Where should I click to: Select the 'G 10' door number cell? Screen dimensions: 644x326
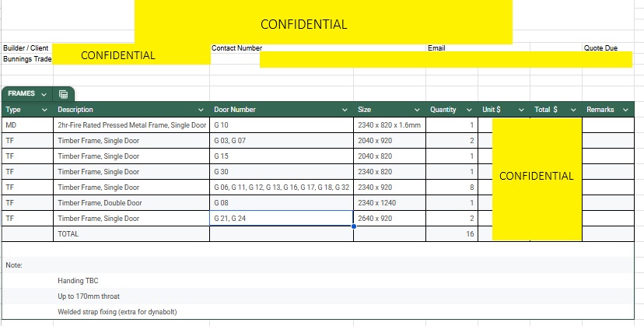[x=282, y=125]
